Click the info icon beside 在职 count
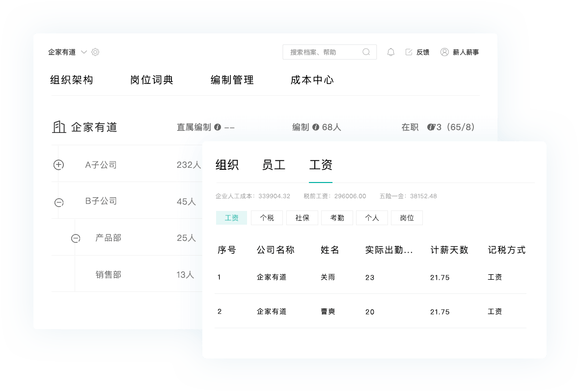The image size is (580, 392). [430, 127]
